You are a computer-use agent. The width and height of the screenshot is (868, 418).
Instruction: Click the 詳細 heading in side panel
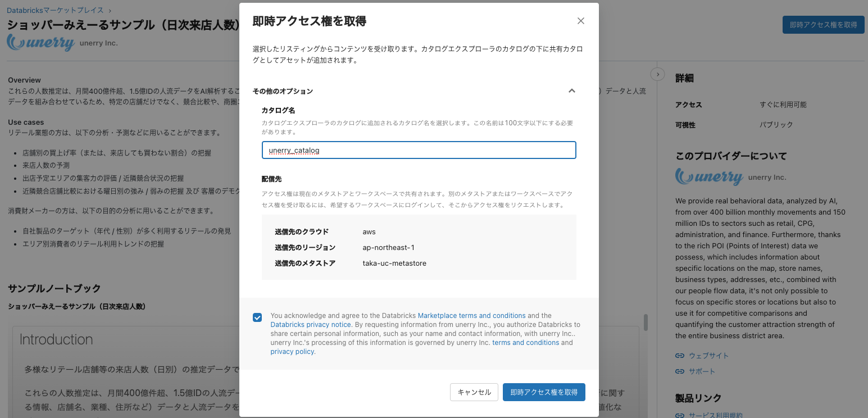(x=684, y=78)
